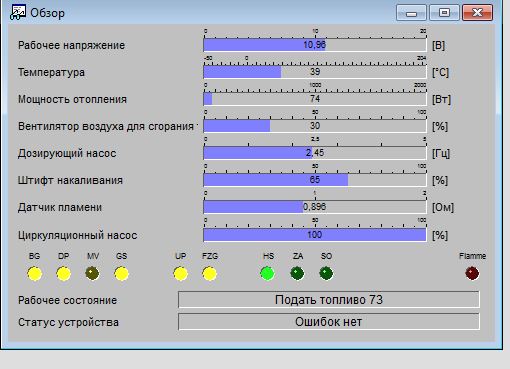Click the dark MV indicator light
The height and width of the screenshot is (369, 510).
point(92,274)
